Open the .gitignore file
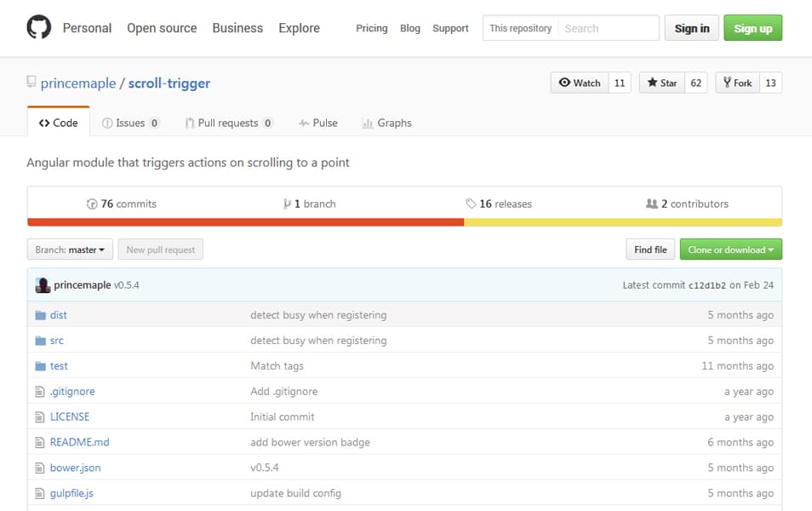The image size is (812, 511). (72, 391)
